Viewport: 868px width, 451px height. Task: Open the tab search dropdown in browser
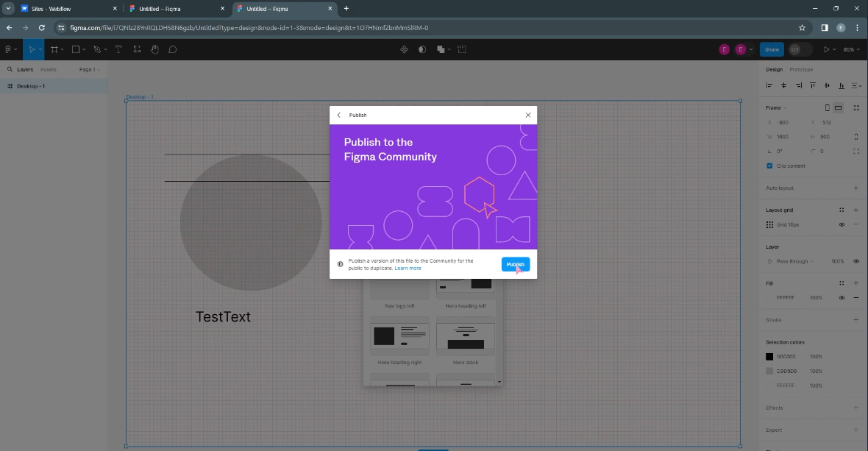click(8, 8)
